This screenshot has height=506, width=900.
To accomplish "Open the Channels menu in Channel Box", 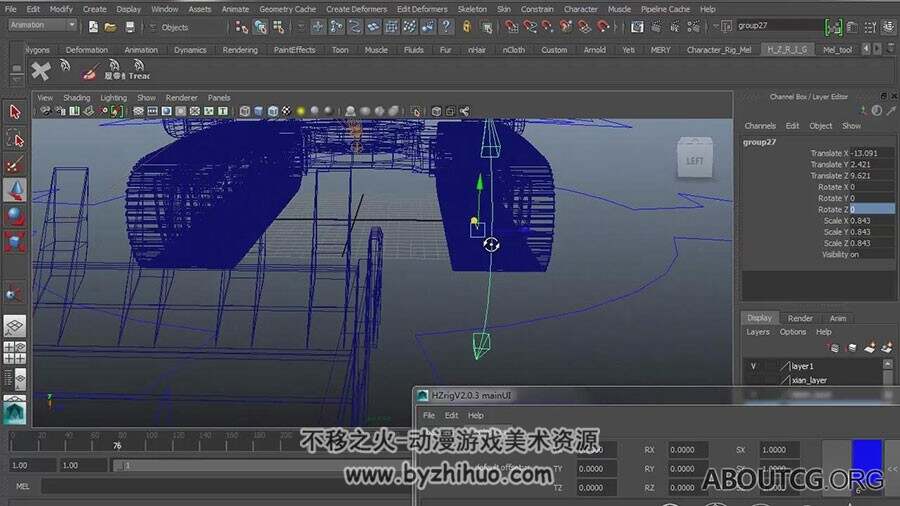I will pyautogui.click(x=759, y=126).
